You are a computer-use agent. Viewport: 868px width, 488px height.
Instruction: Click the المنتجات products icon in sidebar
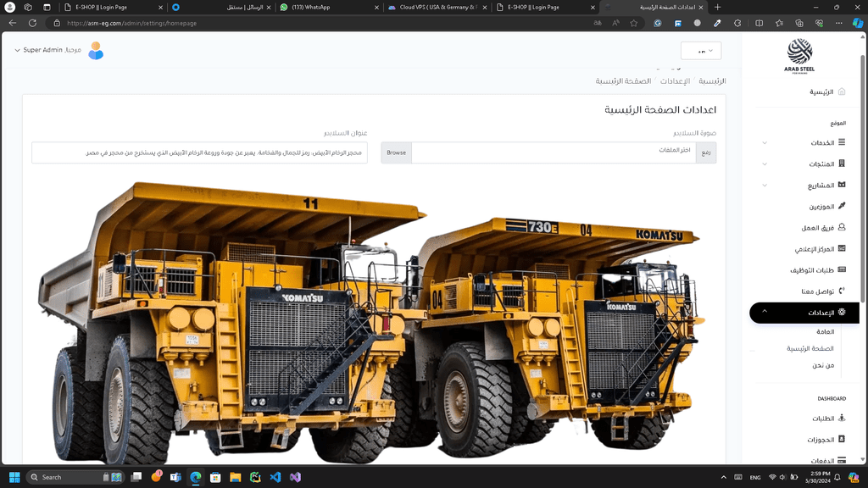click(x=842, y=164)
